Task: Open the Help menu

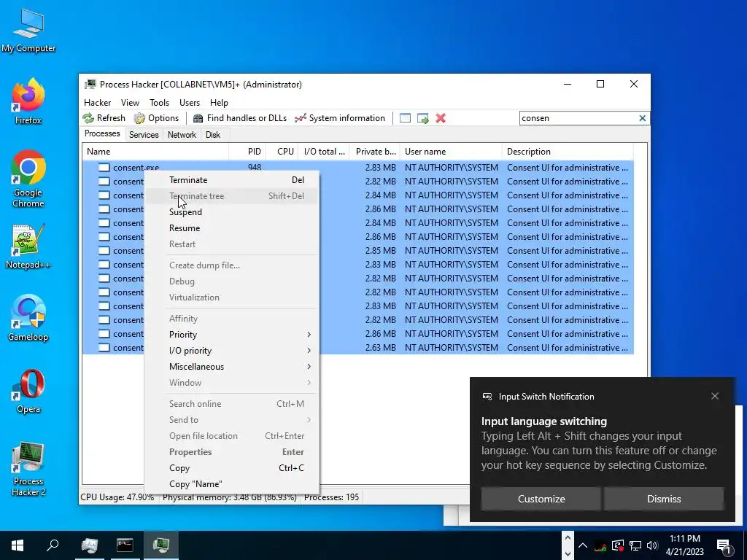Action: tap(219, 102)
